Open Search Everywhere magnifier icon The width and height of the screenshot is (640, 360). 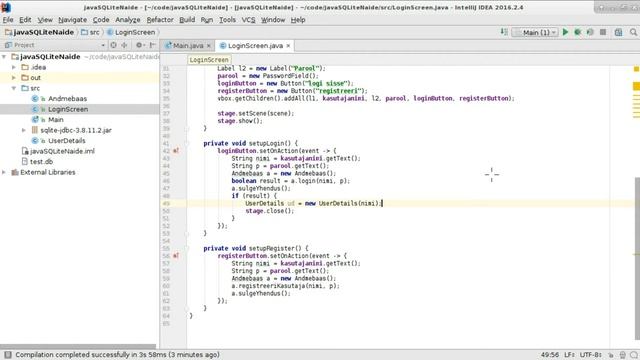[x=633, y=32]
